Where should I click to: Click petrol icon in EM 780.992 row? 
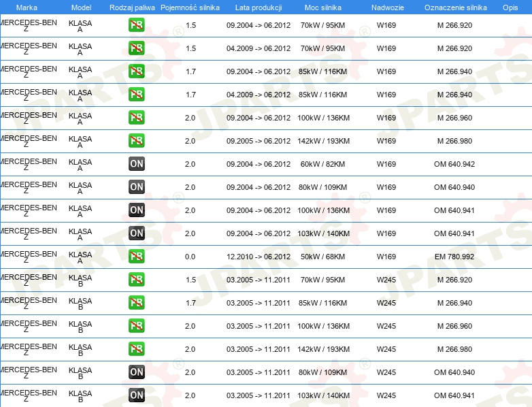136,257
